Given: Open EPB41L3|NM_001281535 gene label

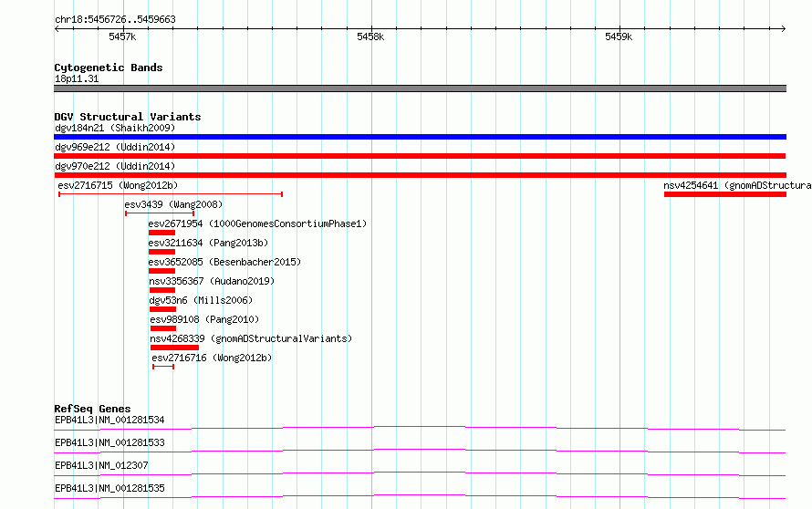Looking at the screenshot, I should [109, 488].
